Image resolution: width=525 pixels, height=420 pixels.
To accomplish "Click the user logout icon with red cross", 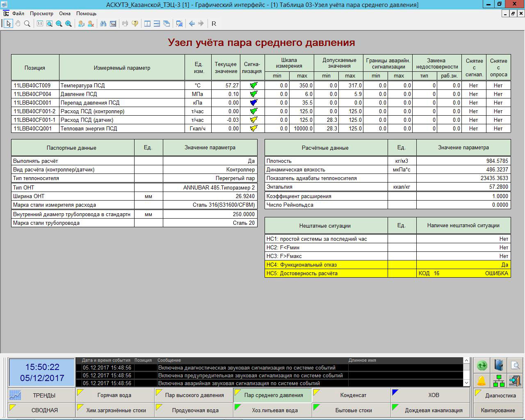I will tap(91, 23).
